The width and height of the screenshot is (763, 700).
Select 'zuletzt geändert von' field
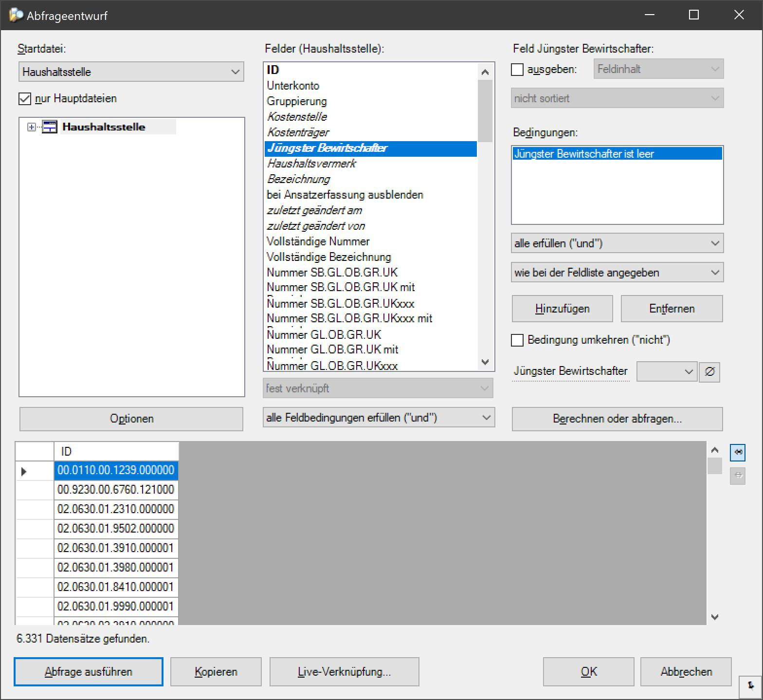click(371, 226)
